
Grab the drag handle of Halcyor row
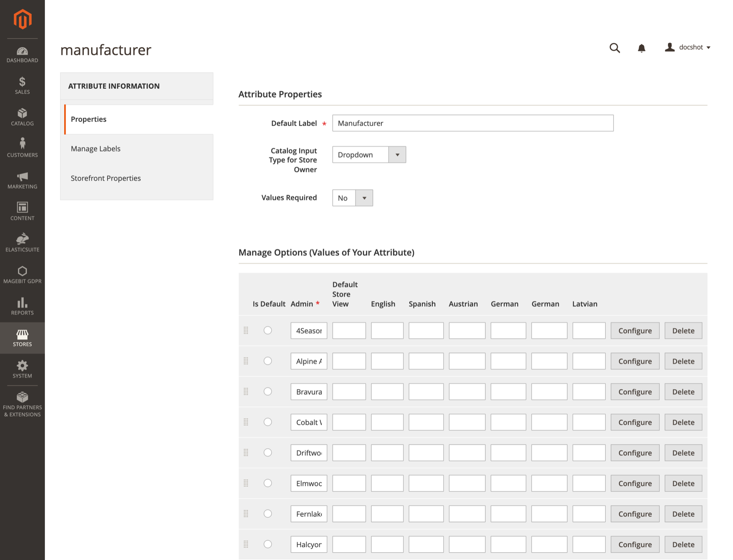tap(246, 544)
